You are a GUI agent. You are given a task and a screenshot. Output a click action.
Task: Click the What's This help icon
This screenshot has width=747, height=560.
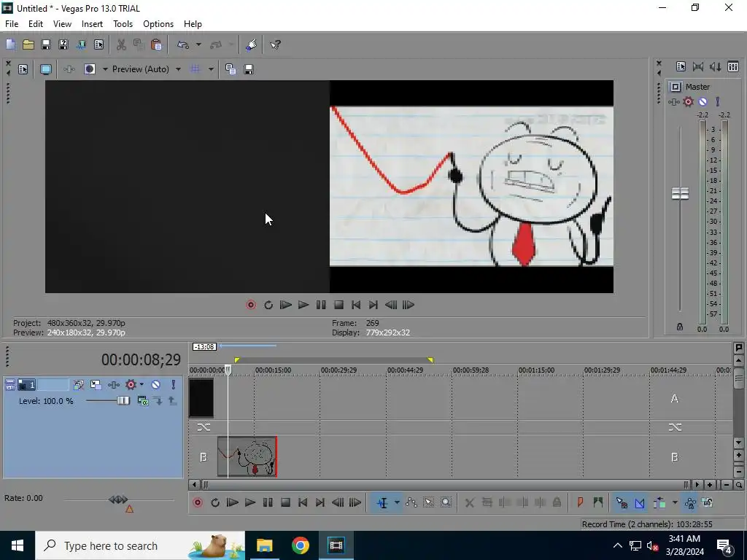click(x=275, y=44)
